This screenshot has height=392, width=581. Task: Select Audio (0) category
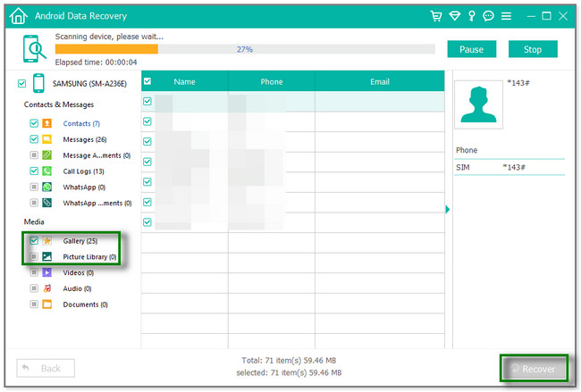(x=77, y=288)
